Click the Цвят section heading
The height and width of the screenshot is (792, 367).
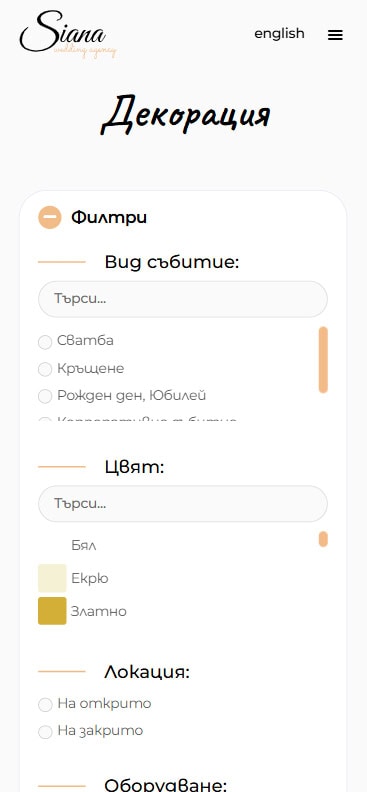(x=134, y=467)
